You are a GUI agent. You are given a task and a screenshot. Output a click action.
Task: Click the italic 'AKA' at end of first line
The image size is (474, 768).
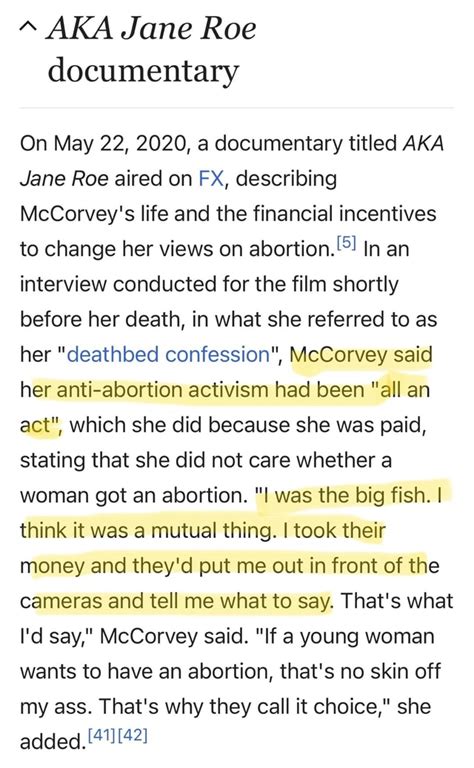point(423,144)
